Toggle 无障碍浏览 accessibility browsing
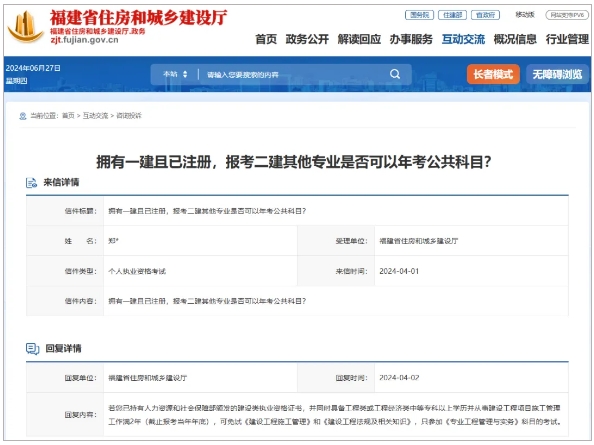Screen dimensions: 594x445 [x=557, y=74]
